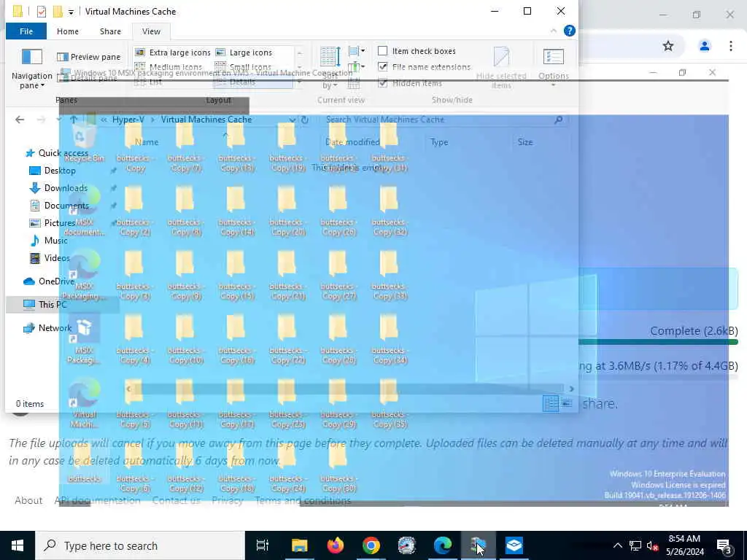This screenshot has height=560, width=747.
Task: Select This PC in navigation pane
Action: click(x=53, y=304)
